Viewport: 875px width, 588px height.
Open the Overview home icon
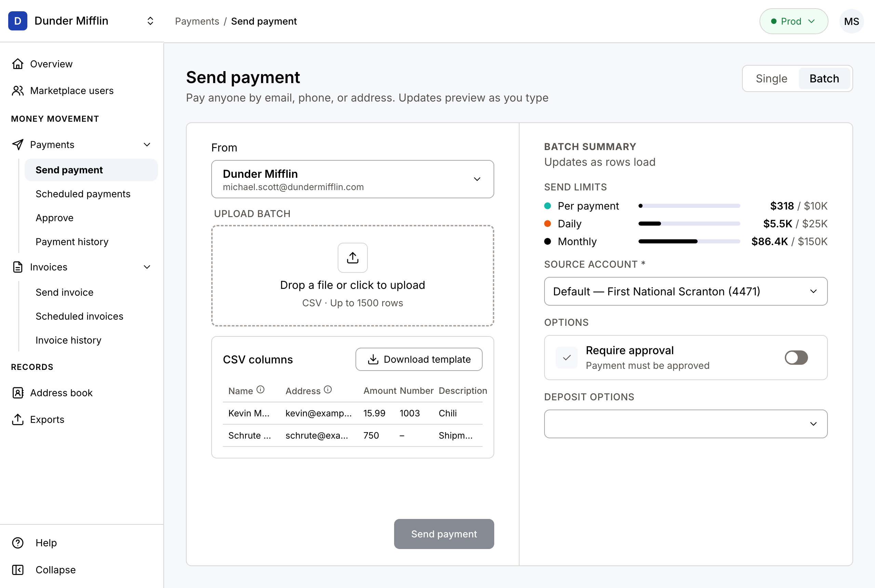point(18,64)
